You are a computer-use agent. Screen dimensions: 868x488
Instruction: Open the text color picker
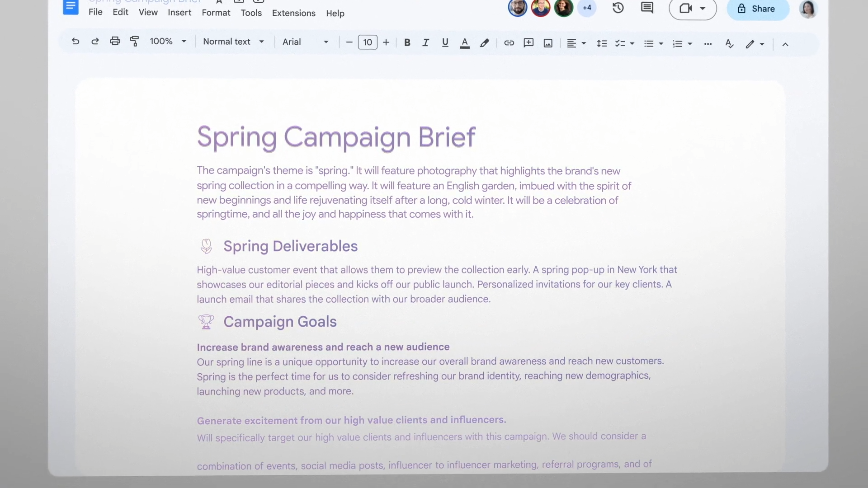(465, 43)
